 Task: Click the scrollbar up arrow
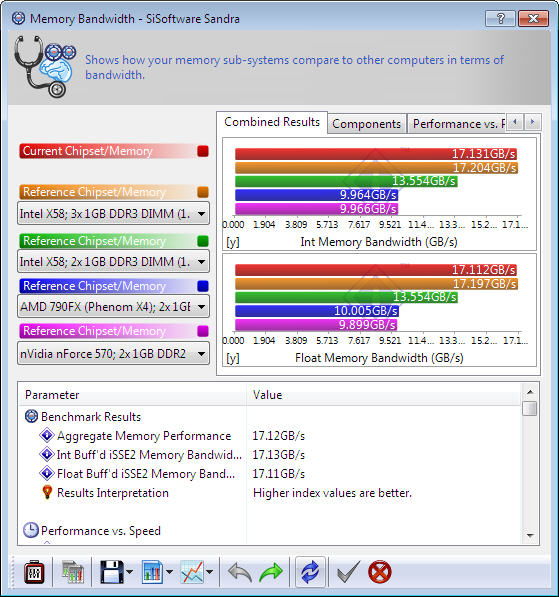pos(530,391)
